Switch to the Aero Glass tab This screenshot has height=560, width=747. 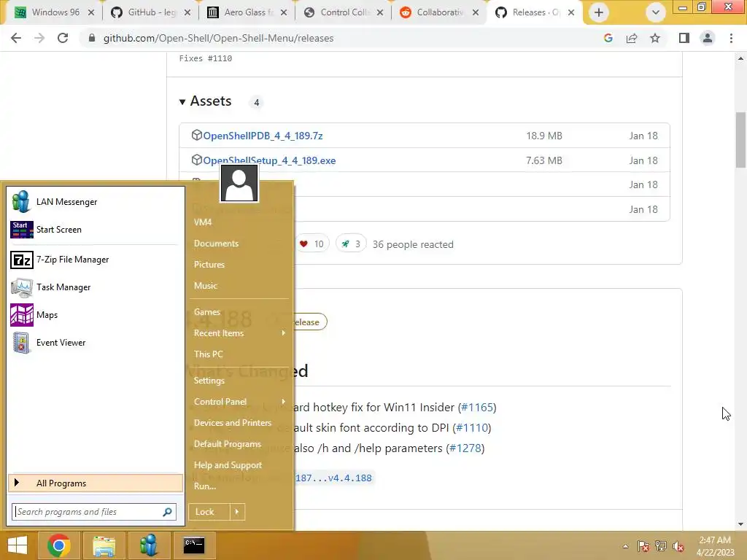click(247, 12)
